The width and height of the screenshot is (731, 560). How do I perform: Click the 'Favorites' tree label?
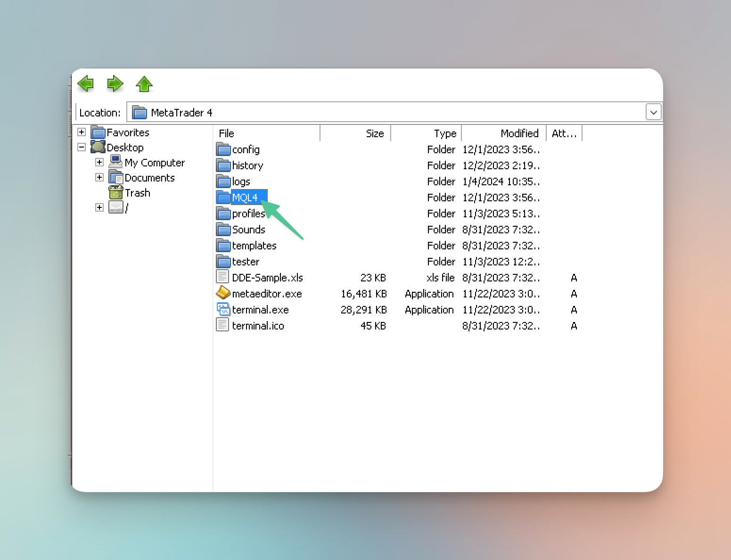pyautogui.click(x=128, y=132)
